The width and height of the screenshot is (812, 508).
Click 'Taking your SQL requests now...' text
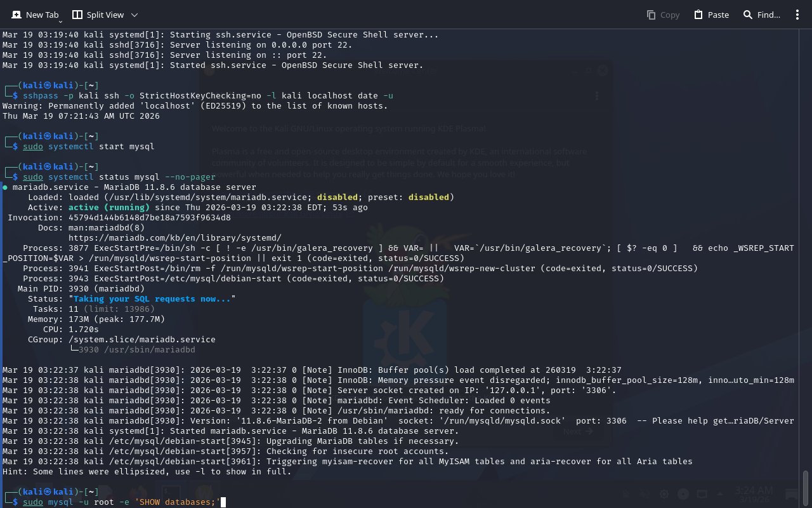coord(152,299)
